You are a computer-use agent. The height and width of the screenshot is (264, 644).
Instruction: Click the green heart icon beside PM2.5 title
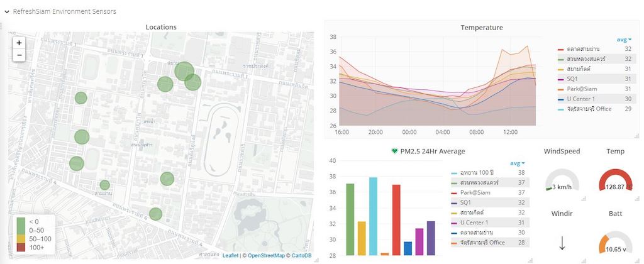395,151
